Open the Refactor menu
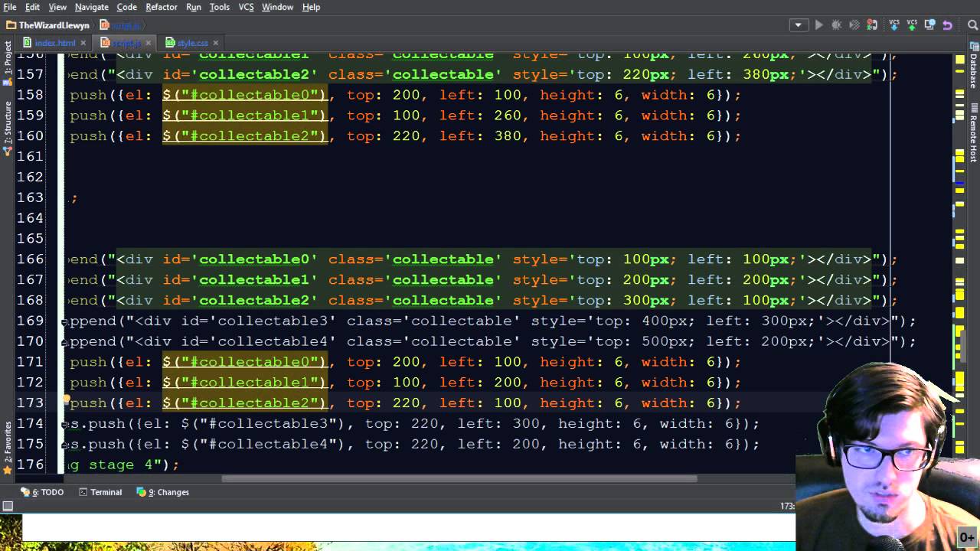 (x=161, y=7)
